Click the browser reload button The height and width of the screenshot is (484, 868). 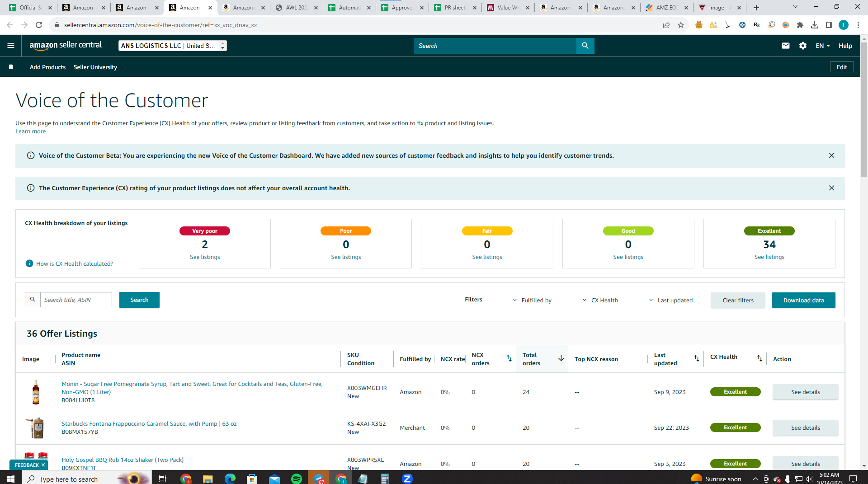(x=39, y=25)
